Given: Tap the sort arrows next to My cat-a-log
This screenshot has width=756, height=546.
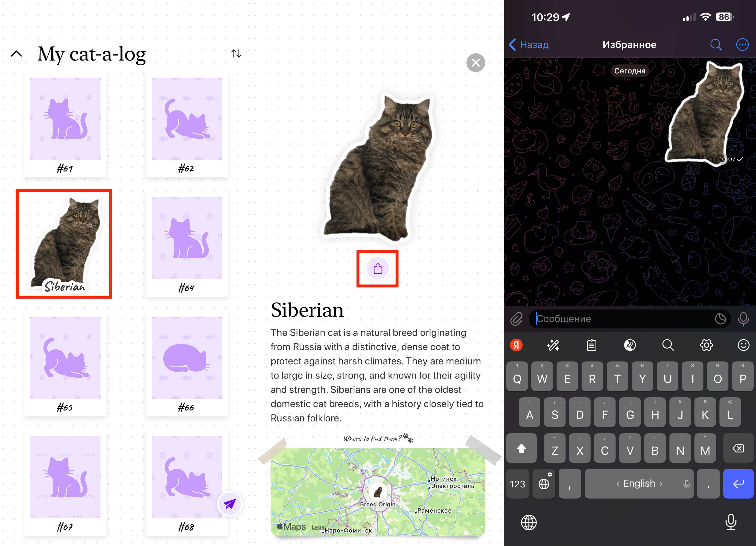Looking at the screenshot, I should click(236, 53).
